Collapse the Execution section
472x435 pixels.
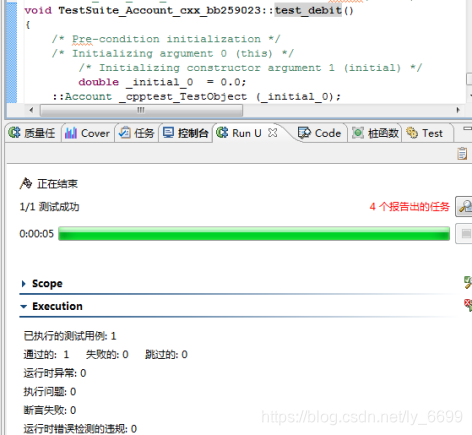(23, 306)
